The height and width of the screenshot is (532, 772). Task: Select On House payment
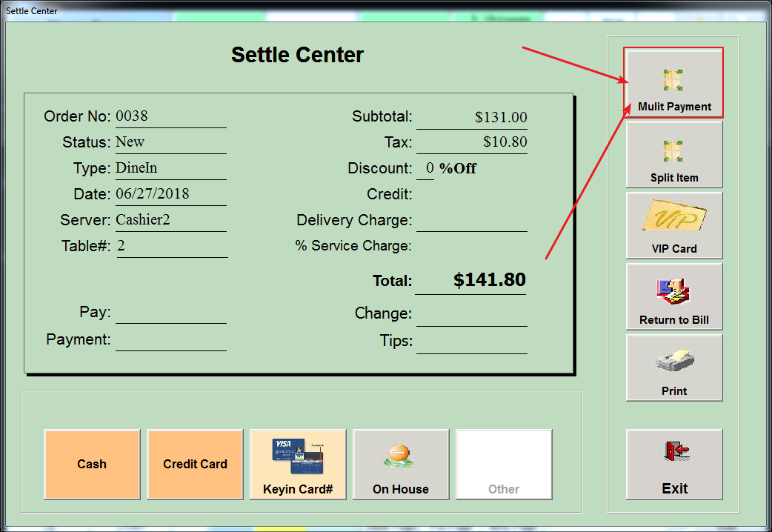(401, 464)
